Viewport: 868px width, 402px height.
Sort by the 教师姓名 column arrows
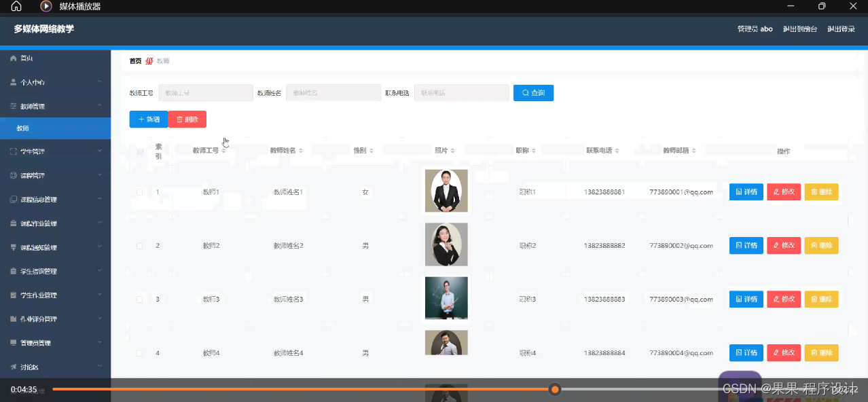coord(301,151)
